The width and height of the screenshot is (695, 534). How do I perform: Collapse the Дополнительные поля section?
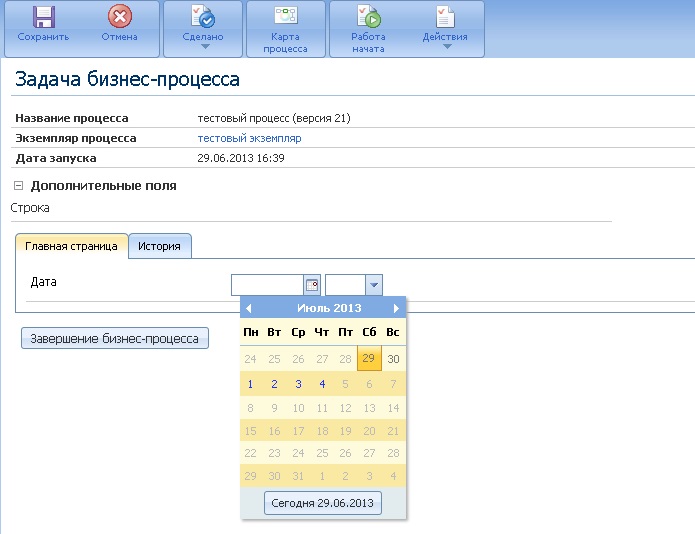(19, 186)
